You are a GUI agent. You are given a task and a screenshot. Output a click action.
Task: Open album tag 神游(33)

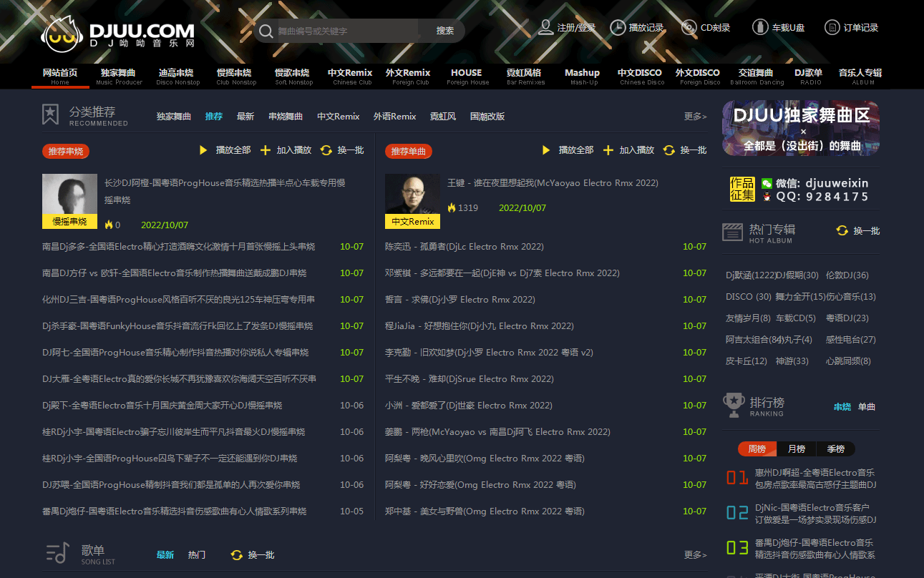[x=792, y=361]
